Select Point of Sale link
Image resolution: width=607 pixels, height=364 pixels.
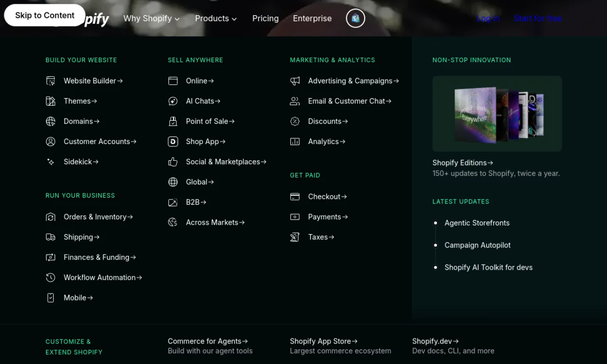coord(210,121)
